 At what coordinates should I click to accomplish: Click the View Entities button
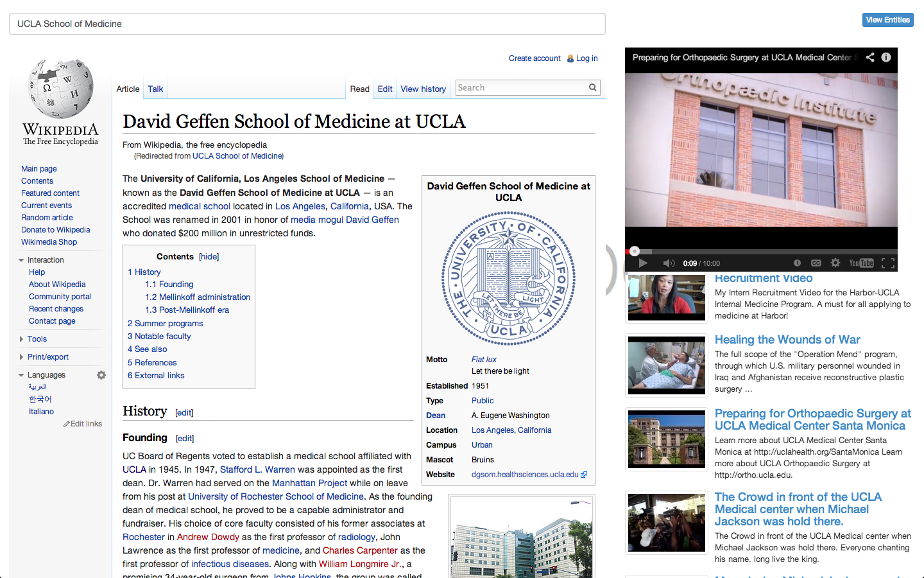pyautogui.click(x=888, y=20)
